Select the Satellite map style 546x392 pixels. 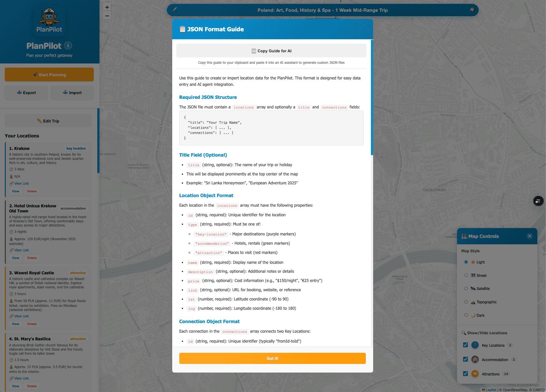[466, 289]
